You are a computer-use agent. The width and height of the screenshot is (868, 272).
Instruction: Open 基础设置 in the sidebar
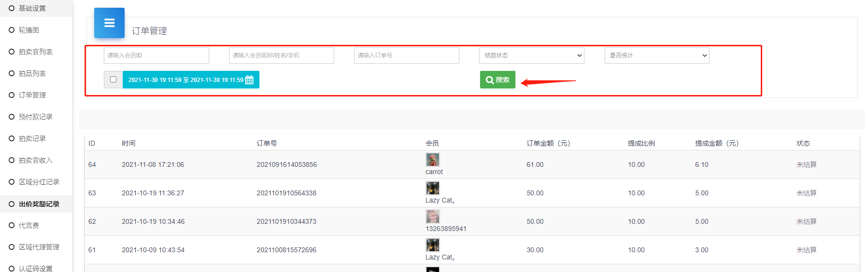click(32, 8)
